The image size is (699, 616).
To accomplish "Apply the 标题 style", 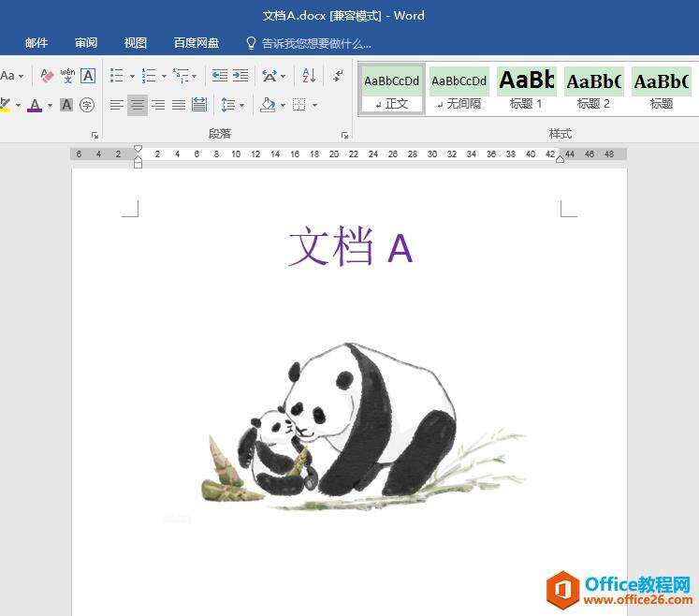I will 662,89.
